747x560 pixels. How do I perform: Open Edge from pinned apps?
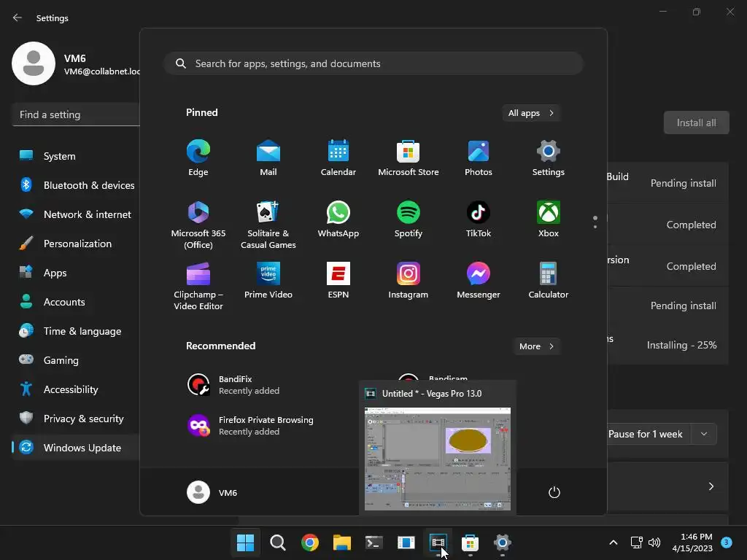[x=198, y=158]
